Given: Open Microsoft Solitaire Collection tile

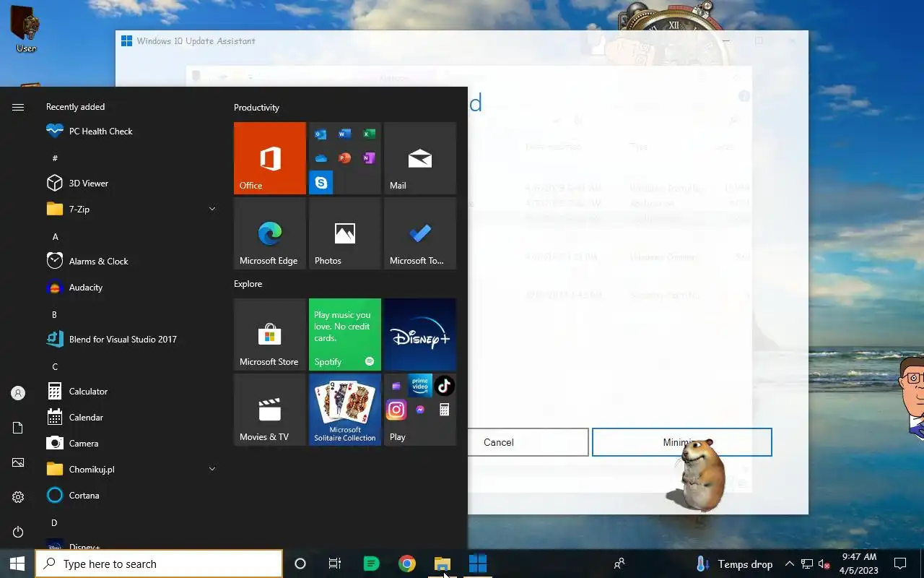Looking at the screenshot, I should (x=345, y=410).
